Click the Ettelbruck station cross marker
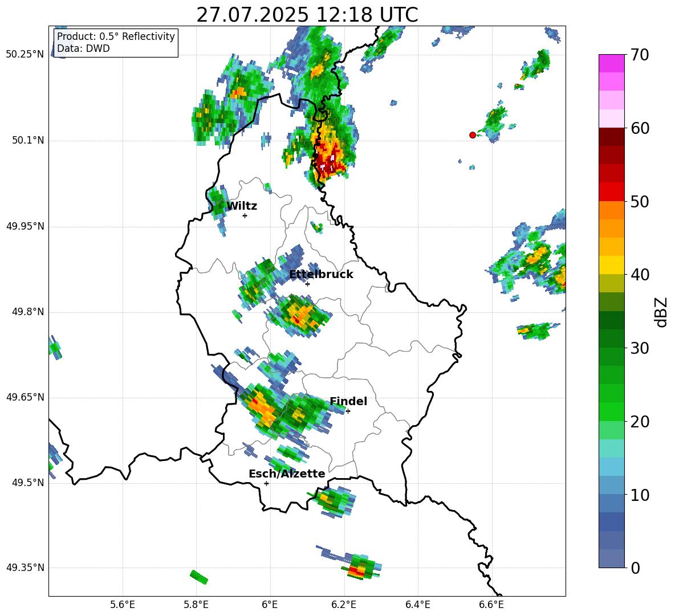The image size is (675, 616). coord(307,284)
